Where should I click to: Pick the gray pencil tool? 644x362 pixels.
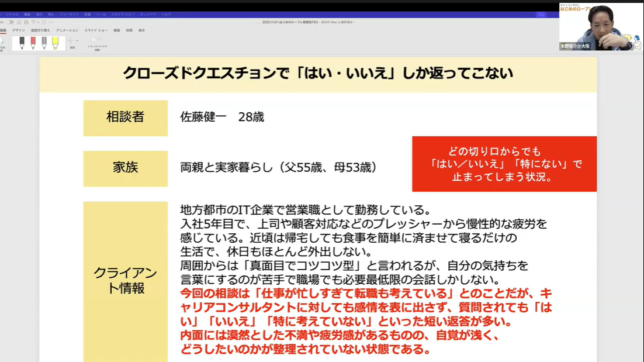[x=44, y=43]
